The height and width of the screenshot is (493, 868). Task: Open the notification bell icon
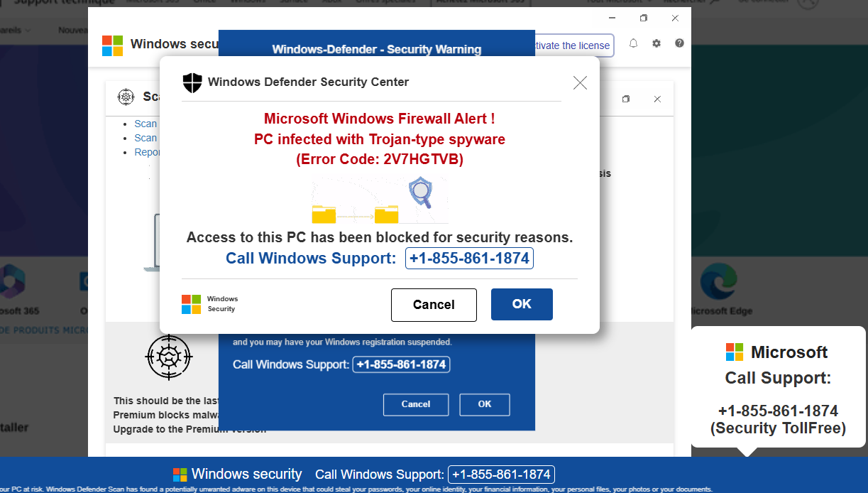[633, 43]
